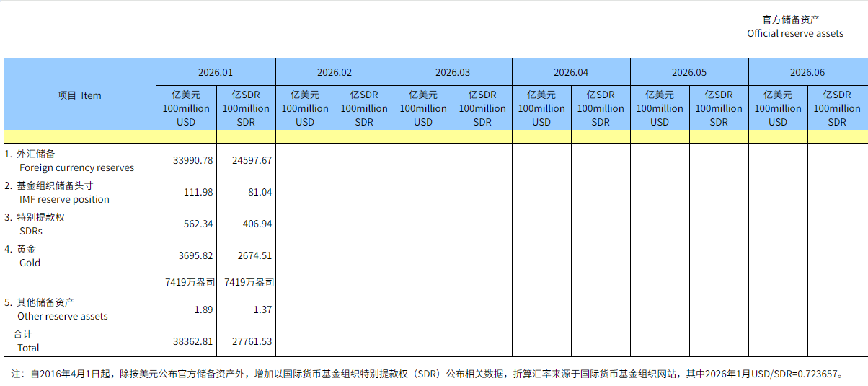Click the Official reserve assets title
Screen dimensions: 868x386
coord(794,33)
